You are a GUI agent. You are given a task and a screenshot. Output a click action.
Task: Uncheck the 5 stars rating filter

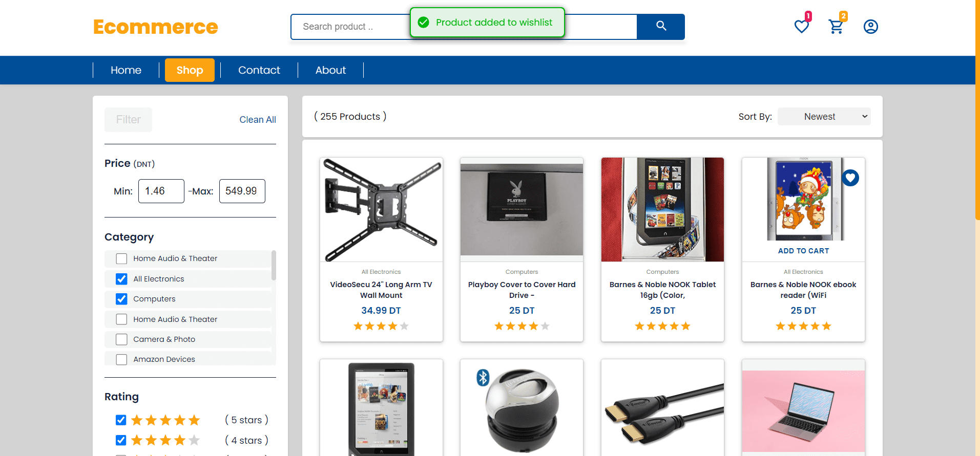point(121,420)
